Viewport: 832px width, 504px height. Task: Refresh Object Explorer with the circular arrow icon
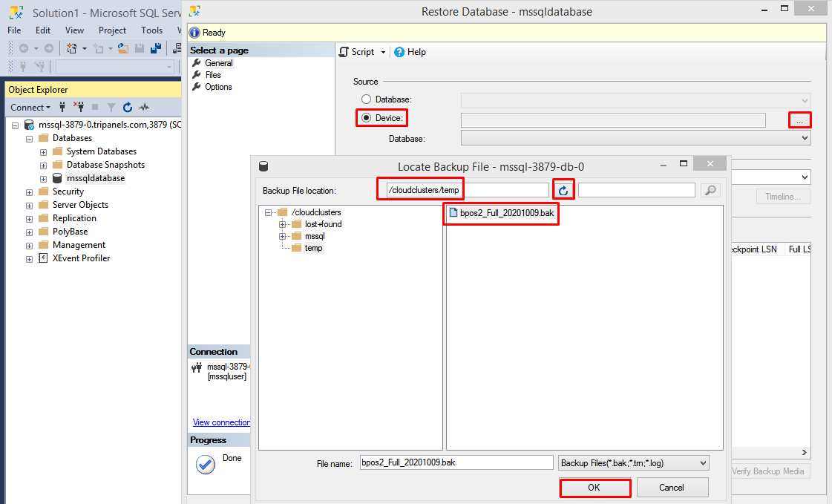[x=128, y=108]
